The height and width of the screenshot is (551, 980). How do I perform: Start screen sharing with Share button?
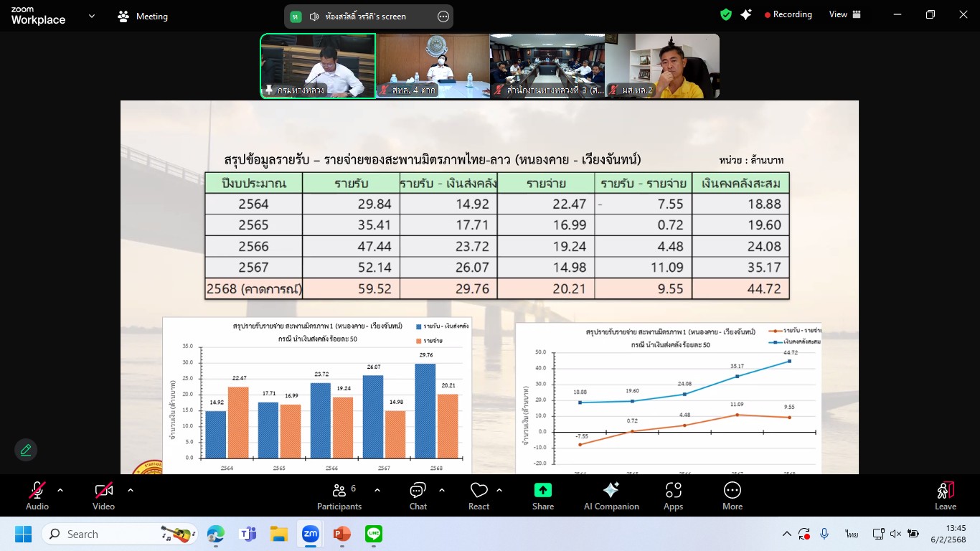click(543, 496)
